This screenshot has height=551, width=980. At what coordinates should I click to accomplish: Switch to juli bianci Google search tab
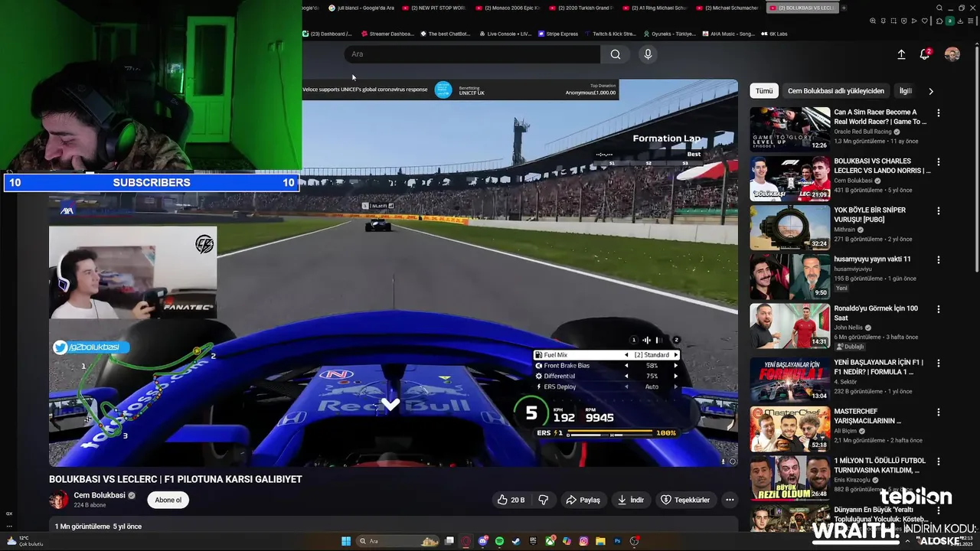[x=361, y=8]
